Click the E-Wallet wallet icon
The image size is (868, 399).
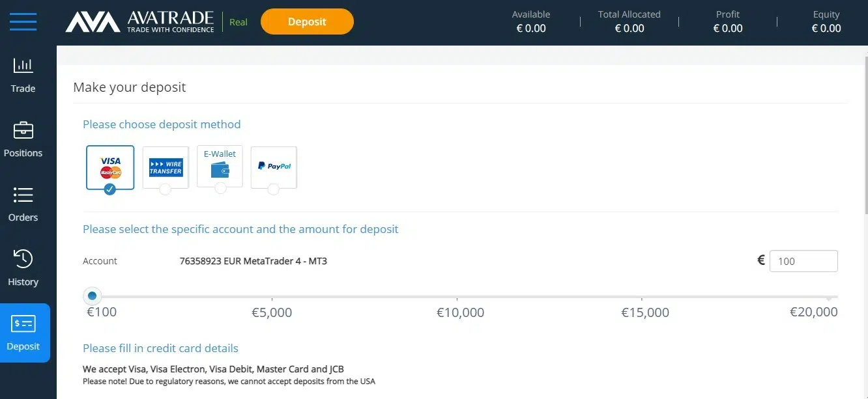220,171
